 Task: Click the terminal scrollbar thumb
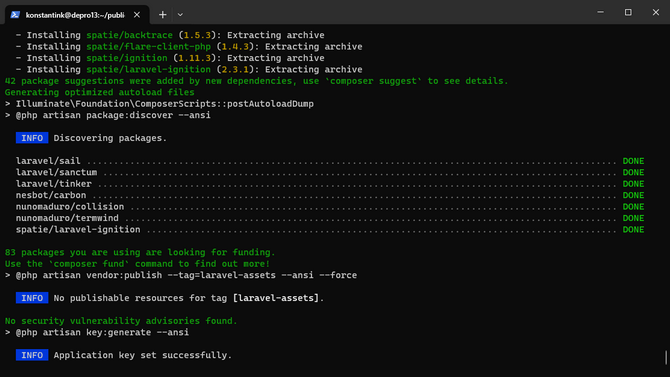click(666, 357)
